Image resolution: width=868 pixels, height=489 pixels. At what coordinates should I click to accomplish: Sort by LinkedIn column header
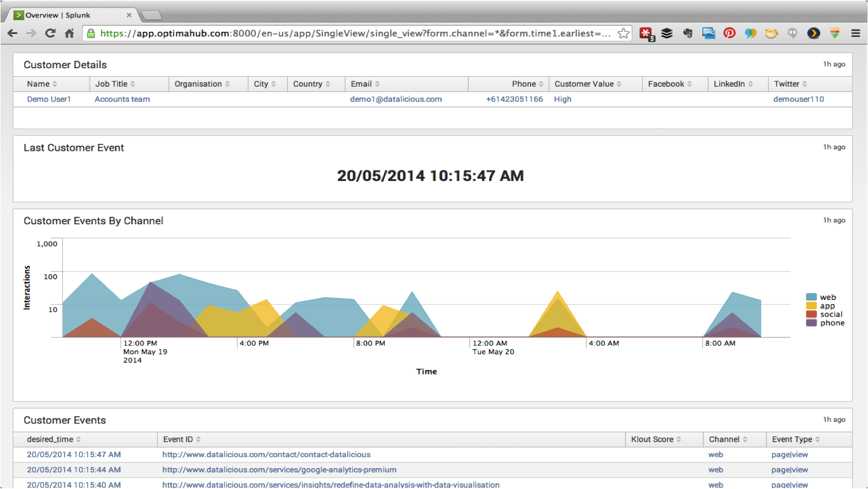point(733,84)
